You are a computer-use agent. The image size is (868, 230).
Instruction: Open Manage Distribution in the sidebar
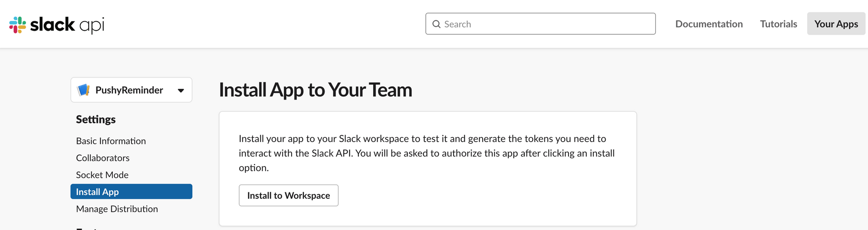pyautogui.click(x=117, y=209)
